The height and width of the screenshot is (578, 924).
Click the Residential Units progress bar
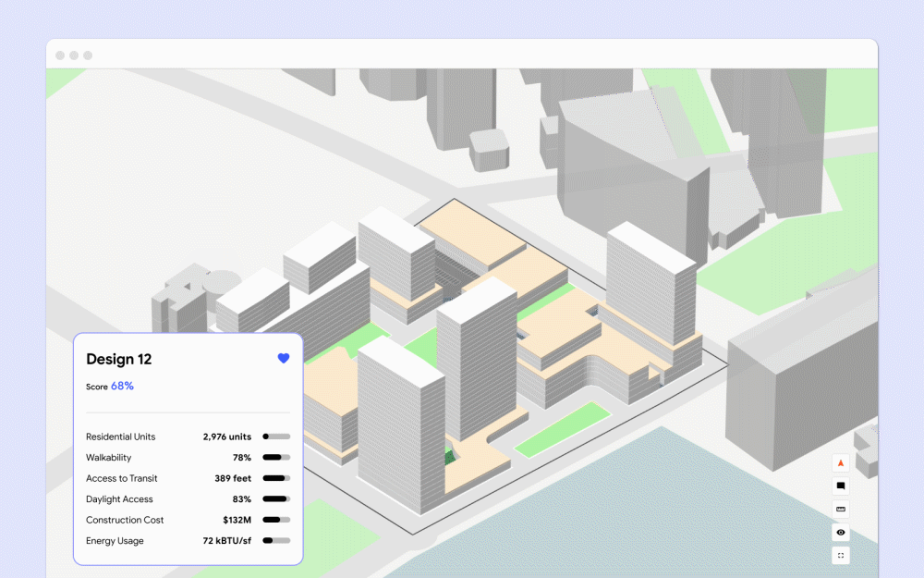tap(276, 437)
